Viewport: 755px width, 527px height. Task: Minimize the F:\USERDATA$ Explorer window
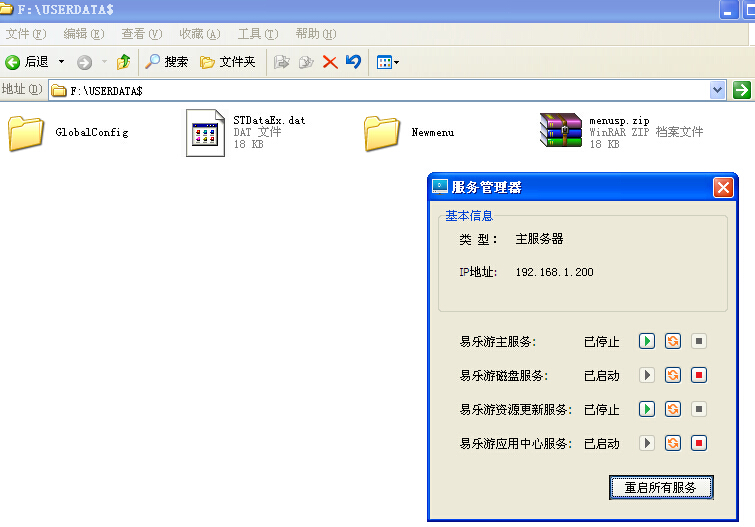coord(729,10)
